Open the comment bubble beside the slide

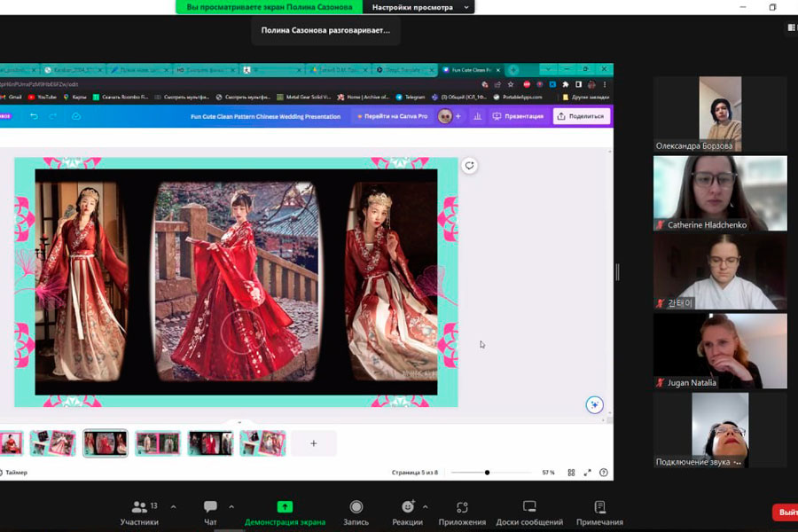[469, 166]
